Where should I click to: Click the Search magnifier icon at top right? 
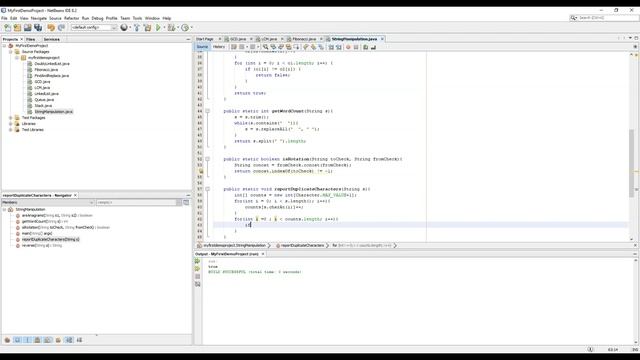coord(573,18)
